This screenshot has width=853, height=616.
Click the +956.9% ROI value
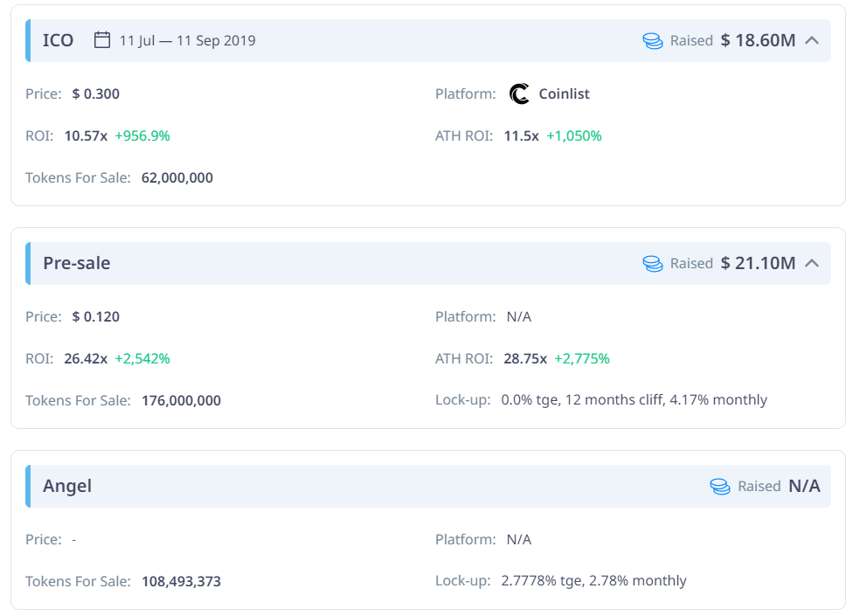(142, 136)
